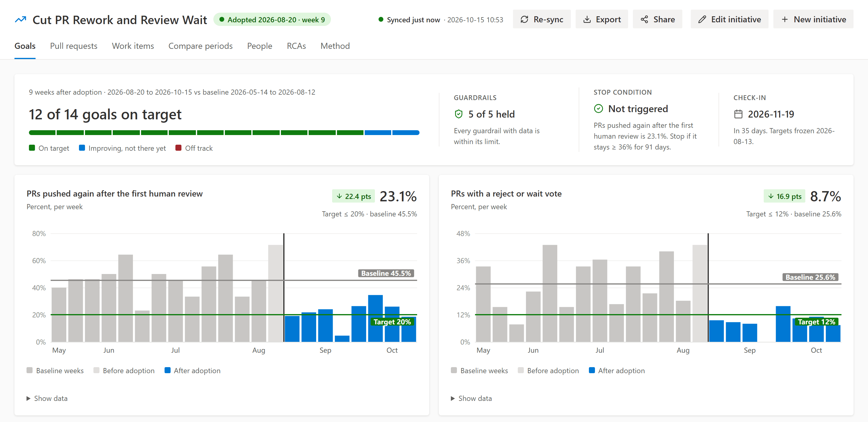Click the 2026-11-19 check-in date
Image resolution: width=868 pixels, height=422 pixels.
tap(771, 114)
